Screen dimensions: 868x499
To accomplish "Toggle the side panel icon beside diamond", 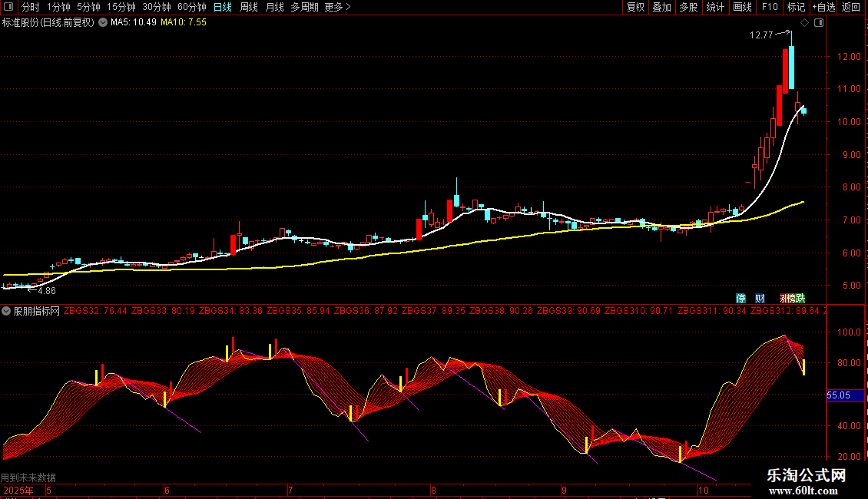I will tap(819, 23).
